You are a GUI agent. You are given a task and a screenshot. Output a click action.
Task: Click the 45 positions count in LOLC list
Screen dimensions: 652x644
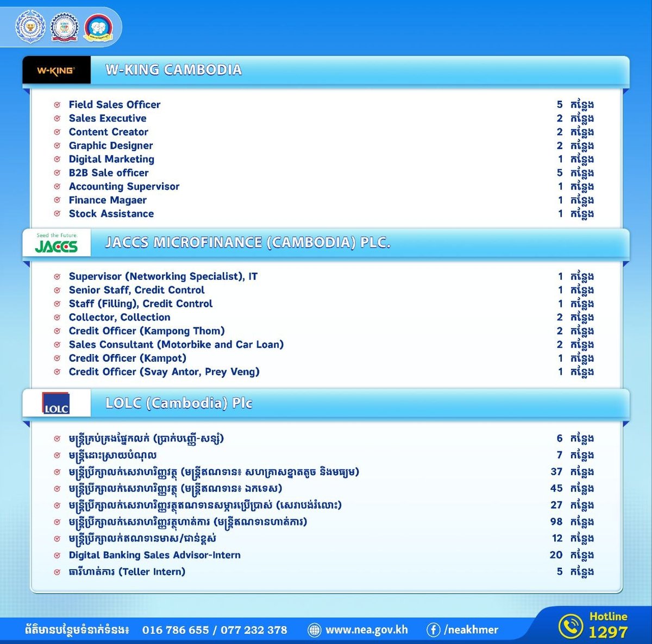(556, 488)
